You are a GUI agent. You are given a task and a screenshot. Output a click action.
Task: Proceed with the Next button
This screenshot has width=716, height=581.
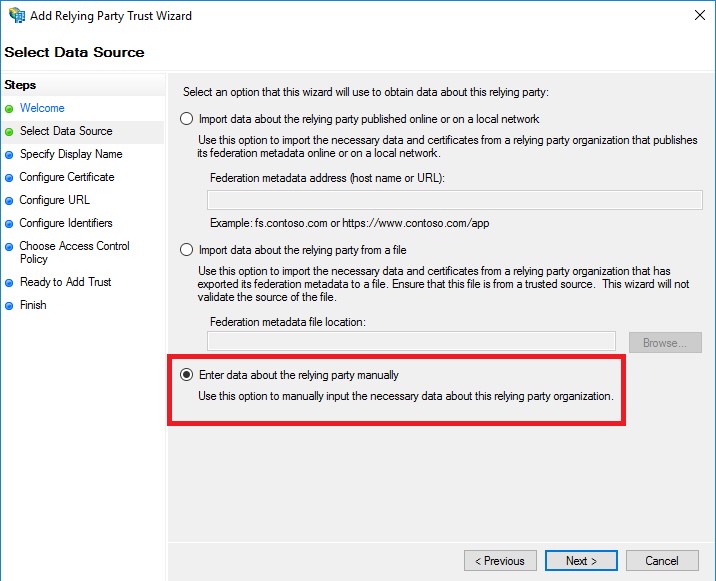[x=581, y=561]
